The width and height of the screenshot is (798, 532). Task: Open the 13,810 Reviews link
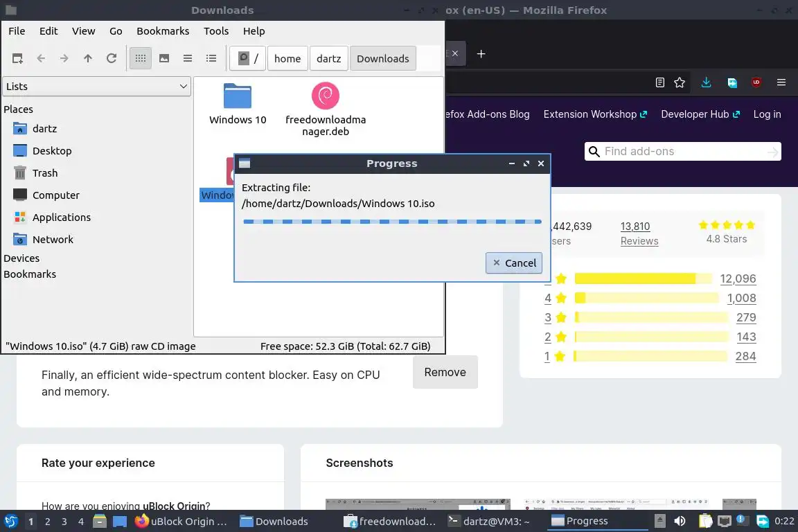click(639, 233)
